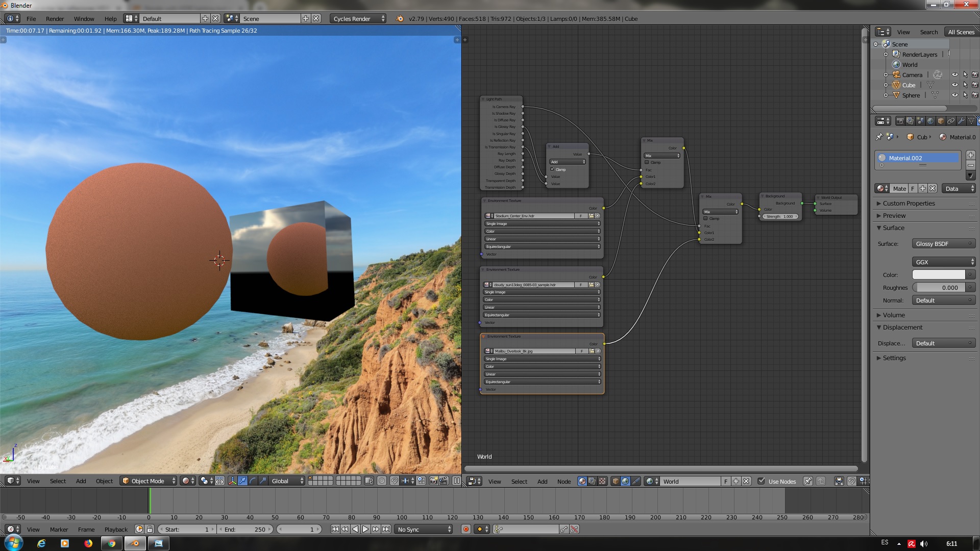The height and width of the screenshot is (551, 980).
Task: Click the record auto-keyframe button
Action: point(465,529)
